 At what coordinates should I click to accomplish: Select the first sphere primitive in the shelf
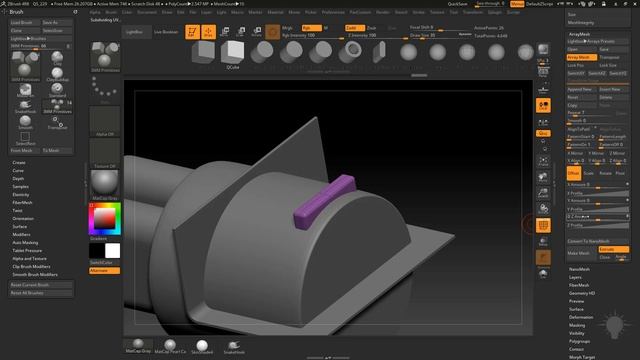(408, 53)
